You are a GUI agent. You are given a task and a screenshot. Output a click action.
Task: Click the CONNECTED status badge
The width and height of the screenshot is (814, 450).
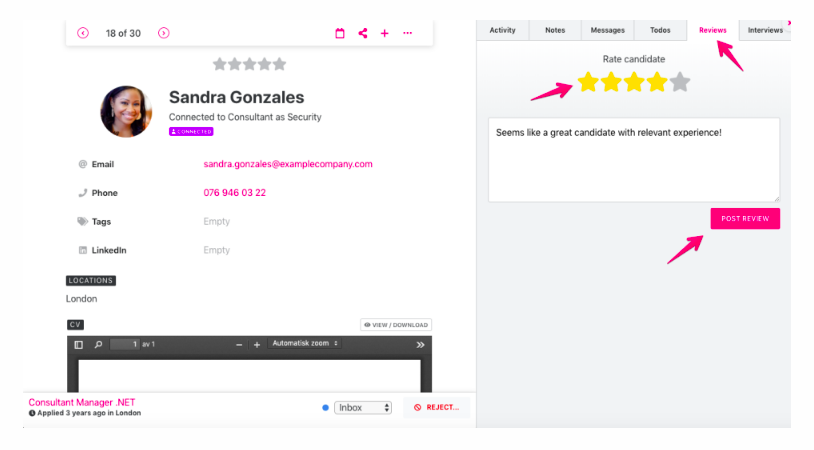pos(191,132)
